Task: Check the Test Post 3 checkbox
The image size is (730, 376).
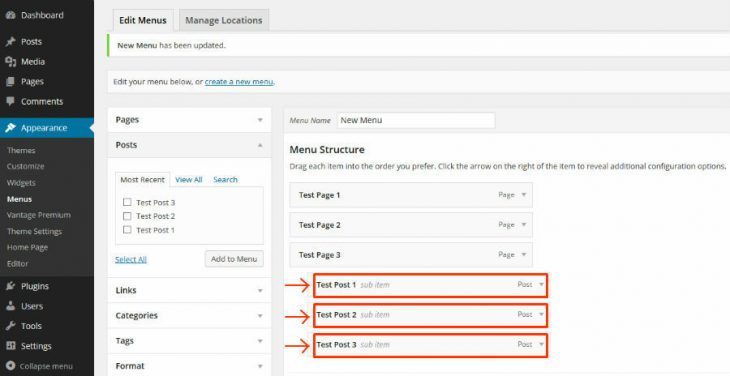Action: click(x=127, y=202)
